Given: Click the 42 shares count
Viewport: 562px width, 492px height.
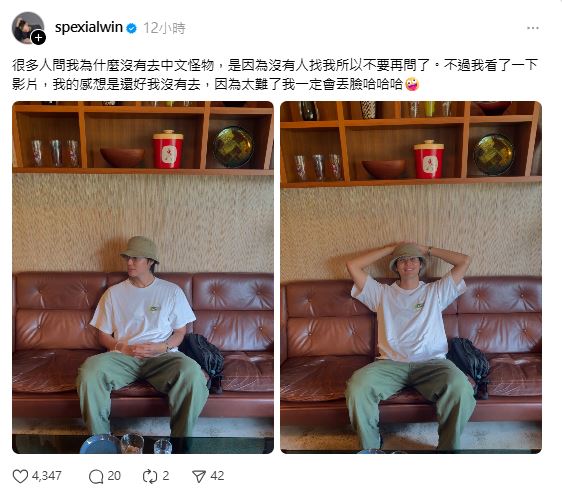Looking at the screenshot, I should (217, 476).
